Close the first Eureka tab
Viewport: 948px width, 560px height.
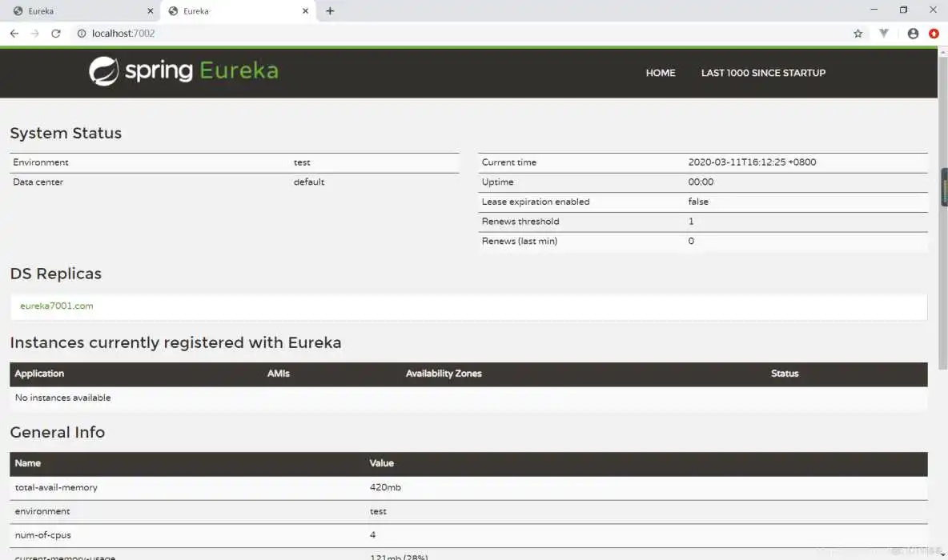coord(149,10)
